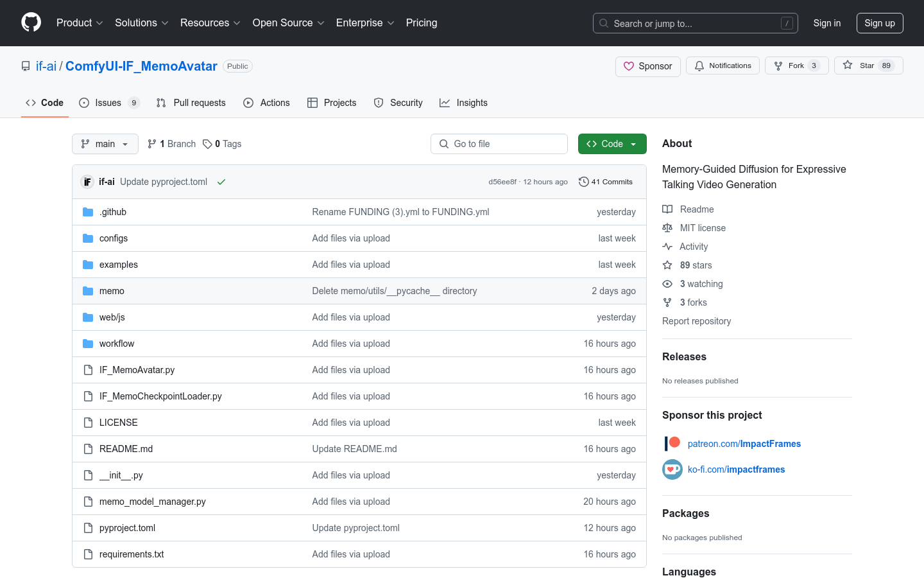Image resolution: width=924 pixels, height=578 pixels.
Task: Click the tag icon beside 0 Tags
Action: pyautogui.click(x=207, y=144)
